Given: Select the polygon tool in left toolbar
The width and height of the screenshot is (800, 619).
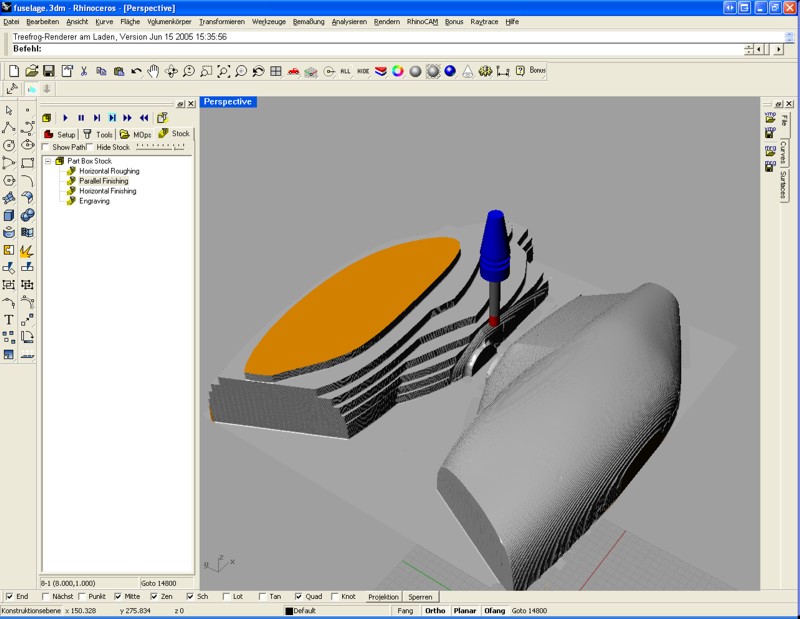Looking at the screenshot, I should (9, 181).
